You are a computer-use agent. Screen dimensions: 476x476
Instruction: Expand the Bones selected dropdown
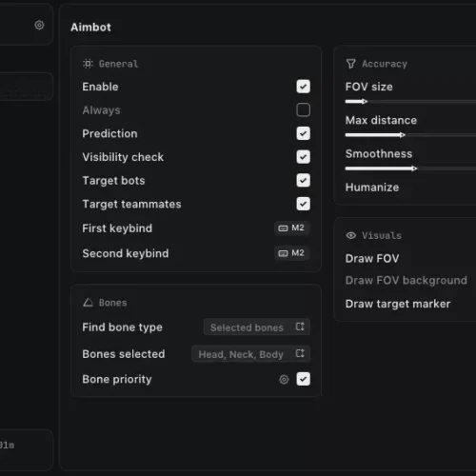tap(250, 354)
